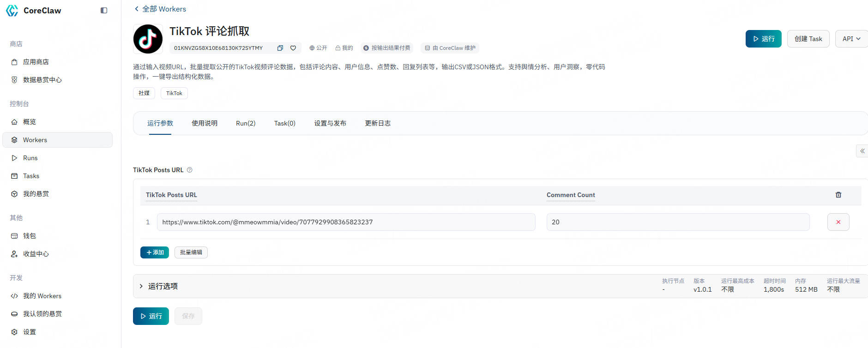The image size is (868, 348).
Task: Open help icon beside TikTok Posts URL
Action: pyautogui.click(x=189, y=170)
